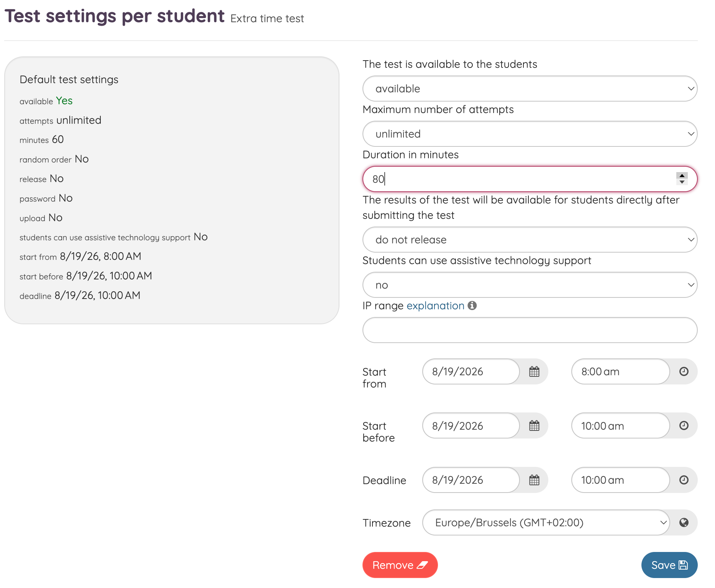Open the Maximum number of attempts dropdown
The height and width of the screenshot is (588, 715).
(x=530, y=134)
